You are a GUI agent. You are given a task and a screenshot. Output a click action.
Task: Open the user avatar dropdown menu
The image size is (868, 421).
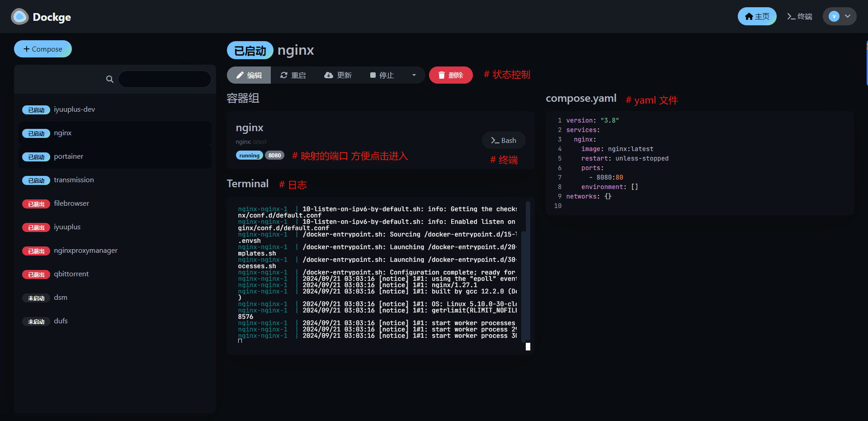pos(839,16)
